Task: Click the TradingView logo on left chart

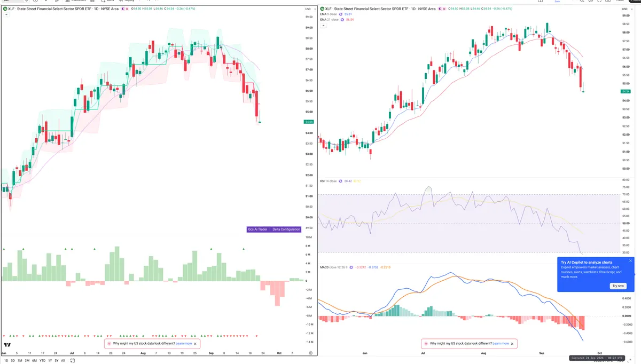Action: pos(7,345)
